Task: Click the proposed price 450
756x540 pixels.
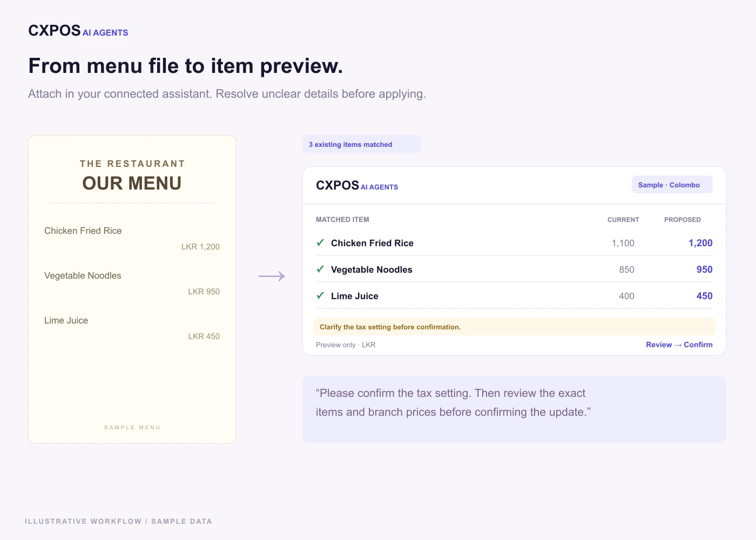Action: (705, 296)
